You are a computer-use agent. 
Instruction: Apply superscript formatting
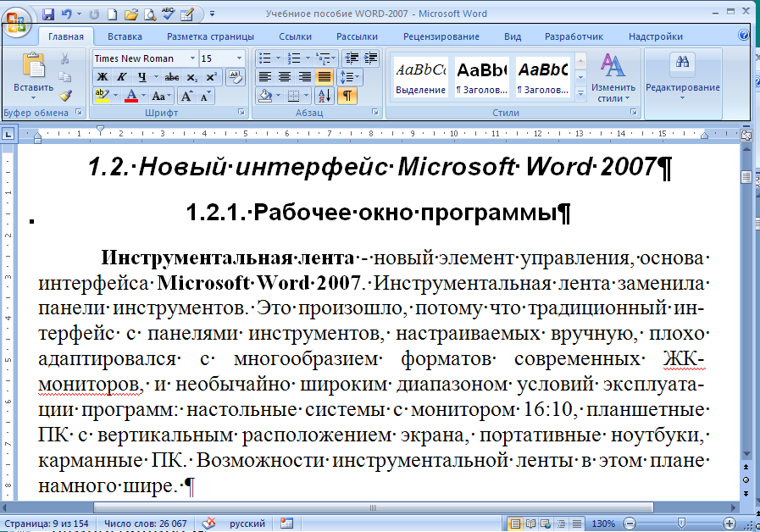(211, 77)
